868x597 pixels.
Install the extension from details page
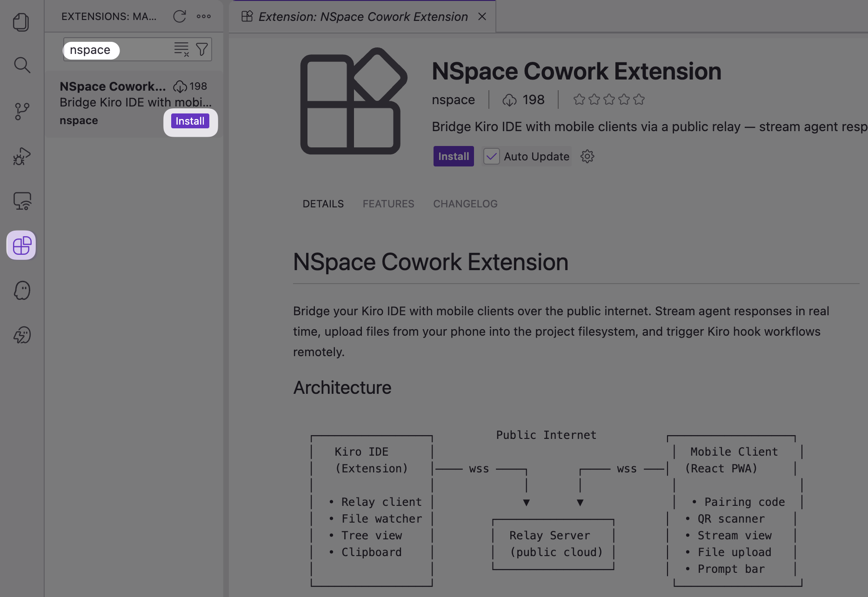pos(454,156)
